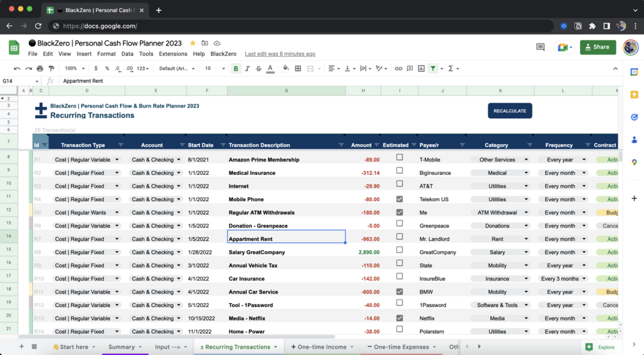The height and width of the screenshot is (355, 644).
Task: Open comment history
Action: pos(540,47)
